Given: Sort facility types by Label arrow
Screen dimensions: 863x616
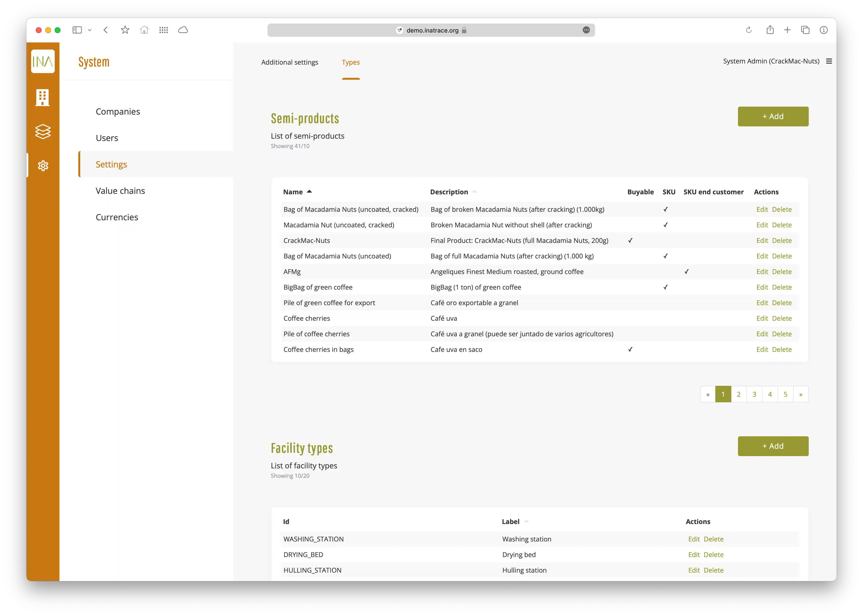Looking at the screenshot, I should pos(527,522).
